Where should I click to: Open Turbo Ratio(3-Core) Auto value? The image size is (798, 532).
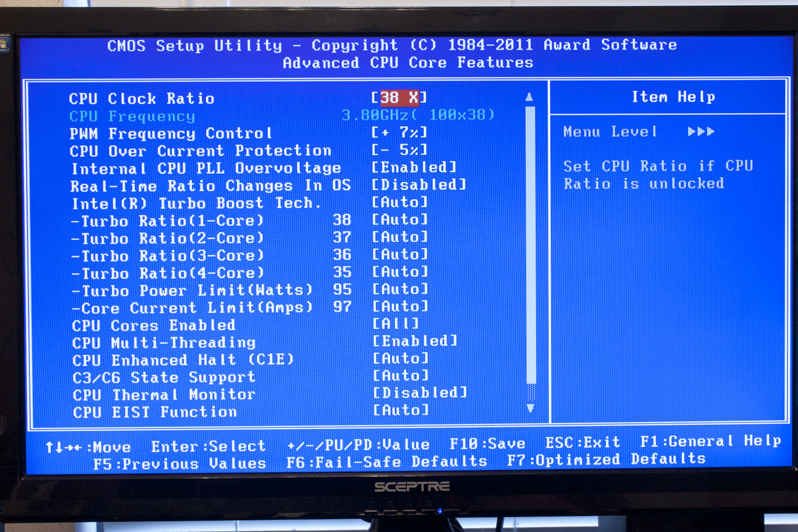pos(400,254)
